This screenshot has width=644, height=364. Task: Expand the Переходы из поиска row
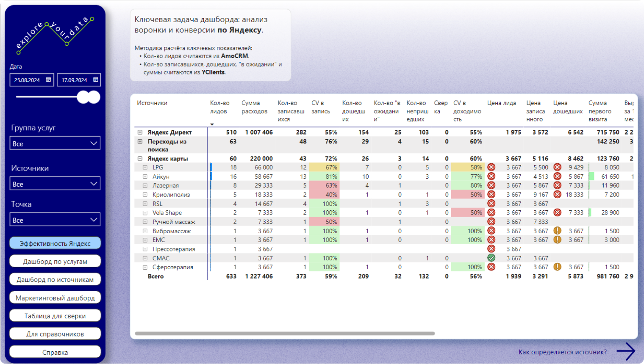pyautogui.click(x=140, y=141)
